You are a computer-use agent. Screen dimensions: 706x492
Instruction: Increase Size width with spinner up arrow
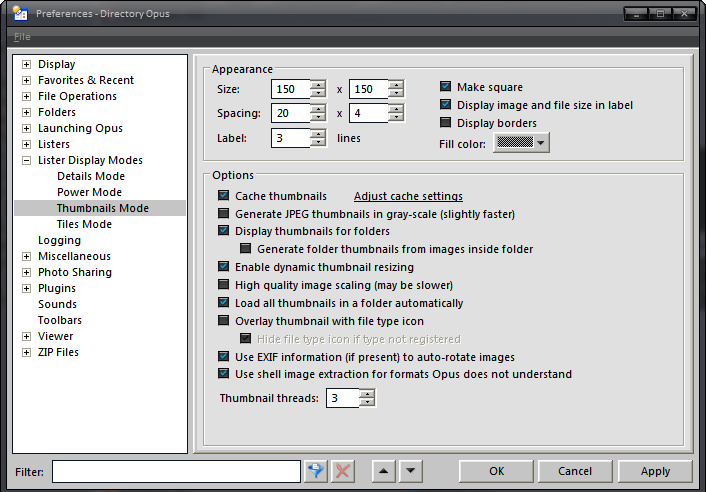tap(318, 84)
